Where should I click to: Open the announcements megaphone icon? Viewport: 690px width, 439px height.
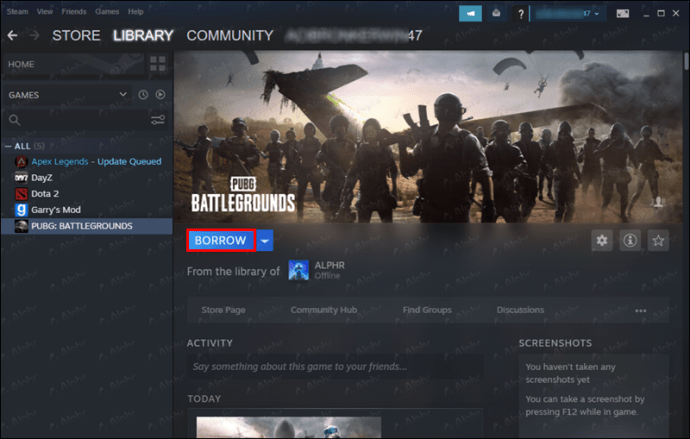point(470,14)
